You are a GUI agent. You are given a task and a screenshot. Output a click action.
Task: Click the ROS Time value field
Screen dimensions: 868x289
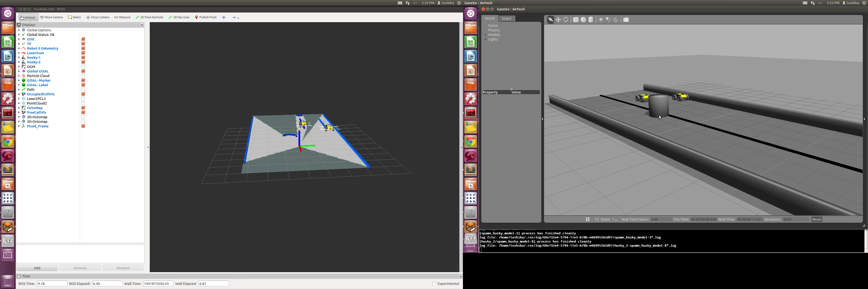[x=52, y=284]
